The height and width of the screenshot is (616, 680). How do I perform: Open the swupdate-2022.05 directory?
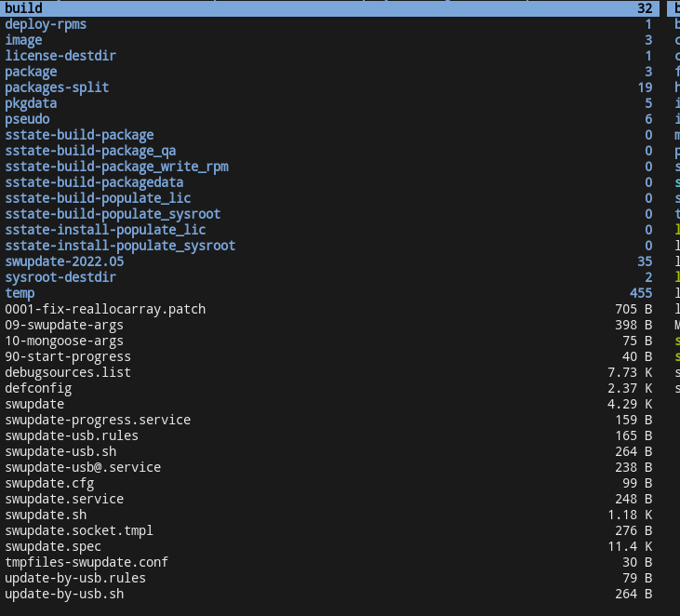(64, 261)
